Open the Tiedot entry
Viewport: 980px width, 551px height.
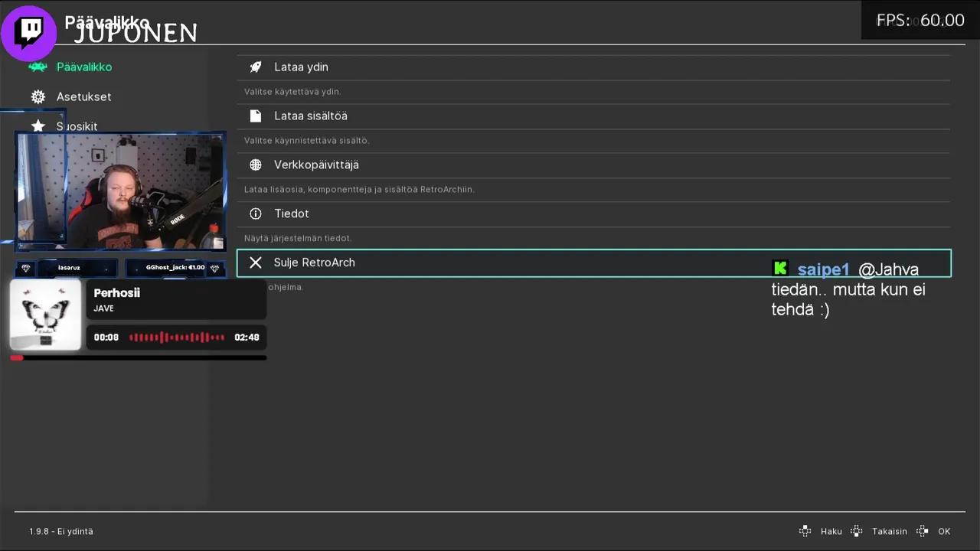click(x=593, y=214)
